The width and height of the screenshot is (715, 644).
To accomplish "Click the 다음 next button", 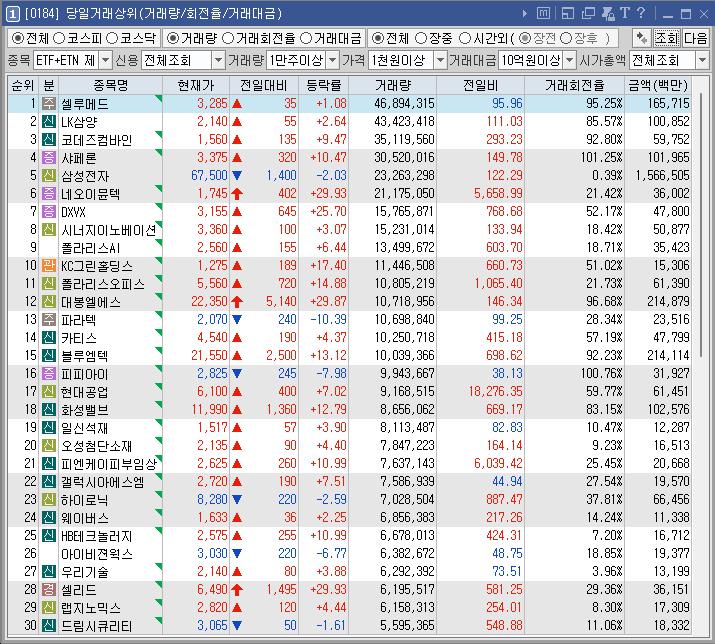I will [x=695, y=38].
